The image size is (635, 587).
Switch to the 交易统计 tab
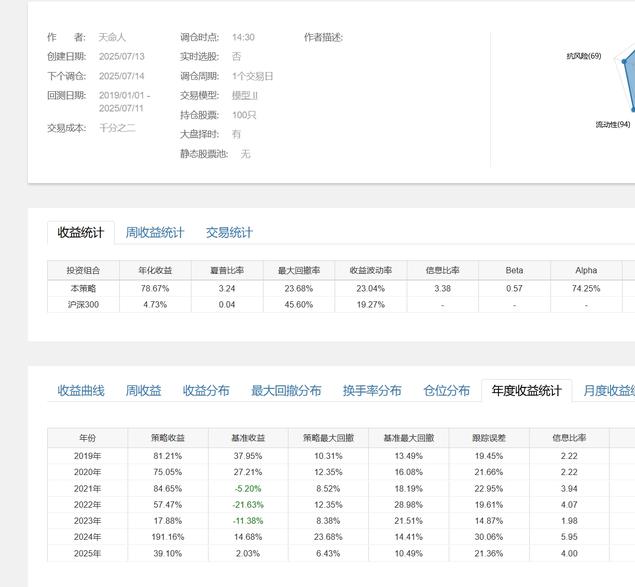[229, 233]
